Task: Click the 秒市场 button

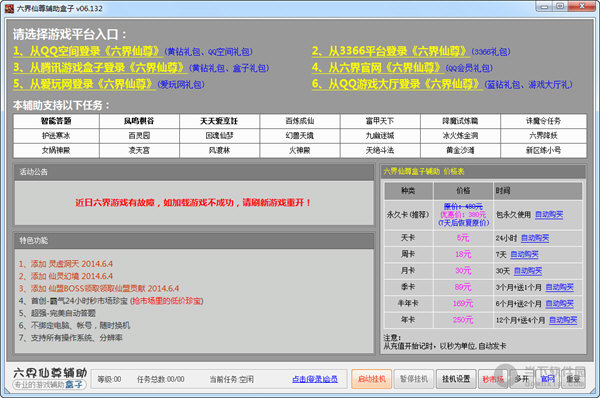Action: (x=493, y=379)
